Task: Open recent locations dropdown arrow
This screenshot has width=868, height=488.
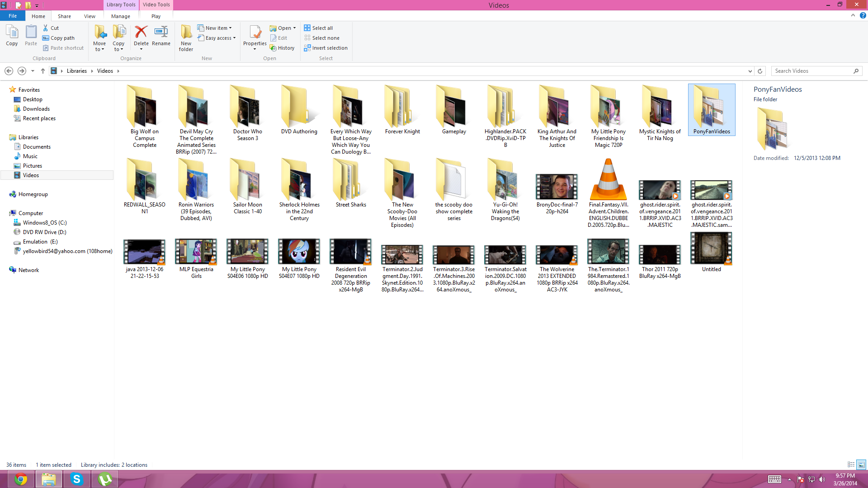Action: click(x=33, y=71)
